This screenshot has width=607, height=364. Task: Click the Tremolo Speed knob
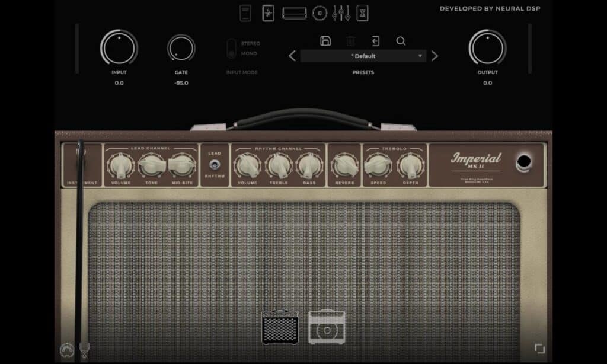tap(378, 165)
